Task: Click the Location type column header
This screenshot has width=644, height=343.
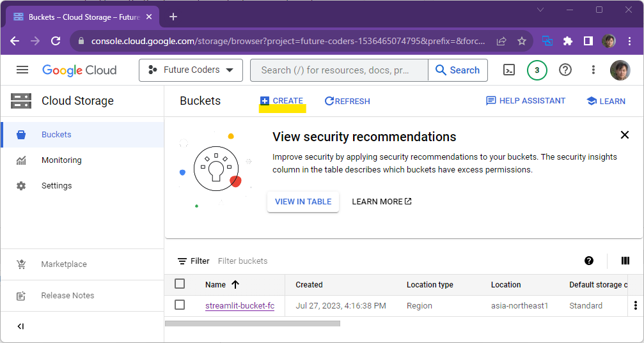Action: pyautogui.click(x=430, y=285)
